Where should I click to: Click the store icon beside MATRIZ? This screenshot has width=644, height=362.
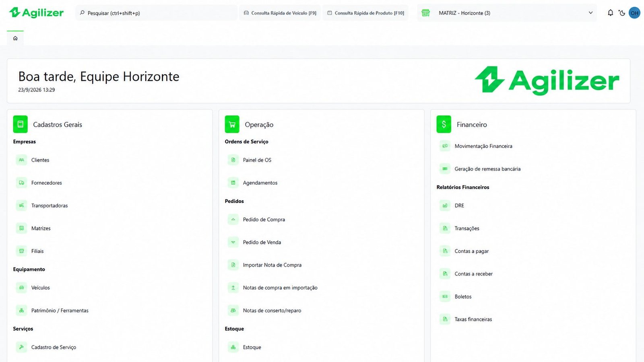coord(425,13)
